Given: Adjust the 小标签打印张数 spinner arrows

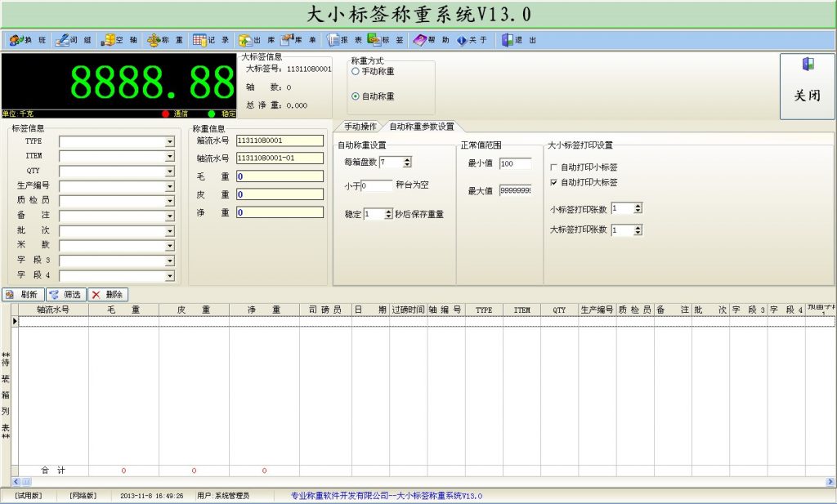Looking at the screenshot, I should (638, 208).
